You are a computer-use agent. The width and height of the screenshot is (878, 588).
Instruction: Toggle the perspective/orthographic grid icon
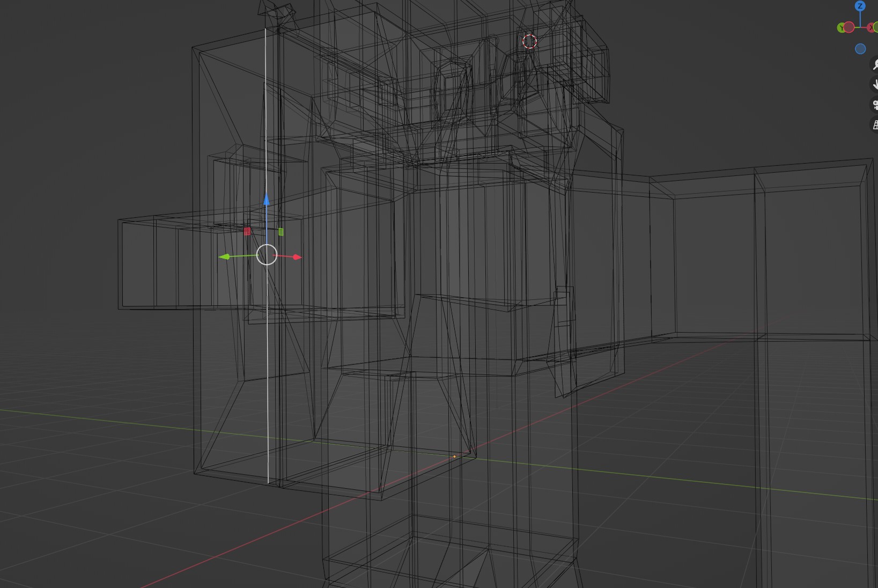click(874, 125)
